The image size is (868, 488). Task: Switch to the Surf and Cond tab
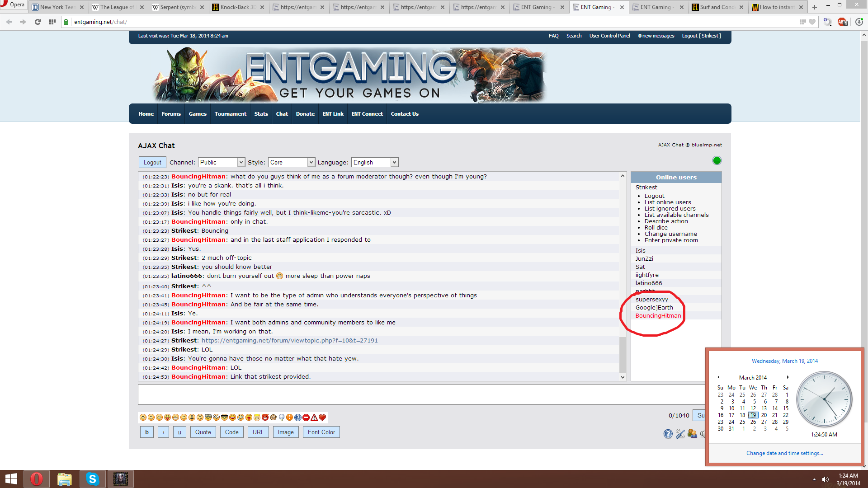(x=717, y=7)
